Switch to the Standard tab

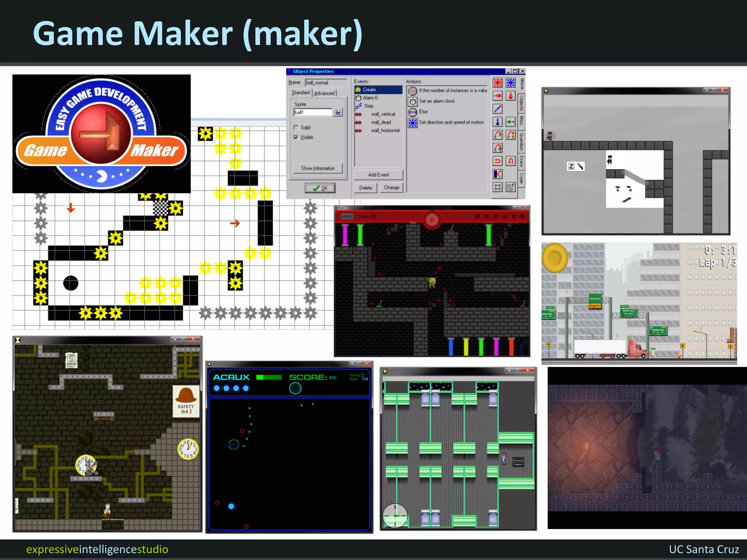pyautogui.click(x=301, y=93)
